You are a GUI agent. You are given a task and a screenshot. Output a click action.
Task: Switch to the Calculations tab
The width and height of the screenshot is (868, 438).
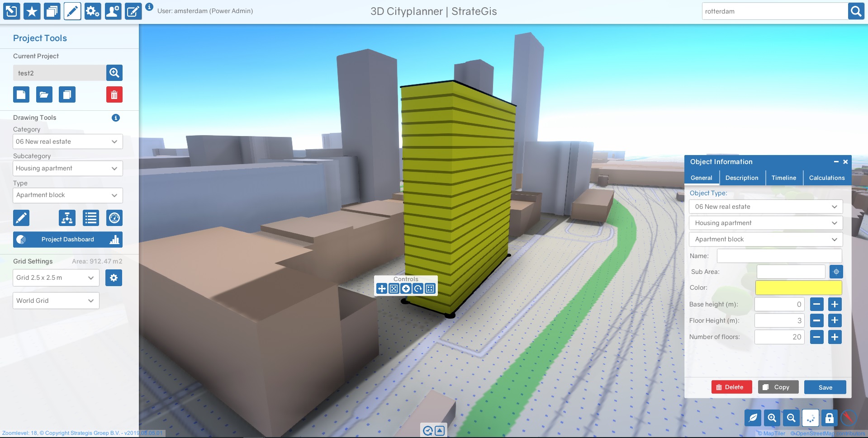click(827, 178)
